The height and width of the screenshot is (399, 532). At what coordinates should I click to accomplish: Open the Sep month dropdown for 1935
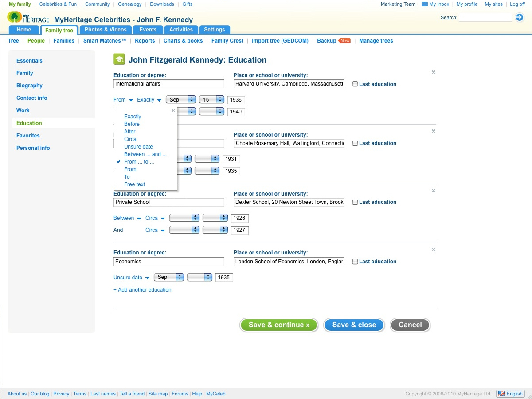click(x=169, y=277)
